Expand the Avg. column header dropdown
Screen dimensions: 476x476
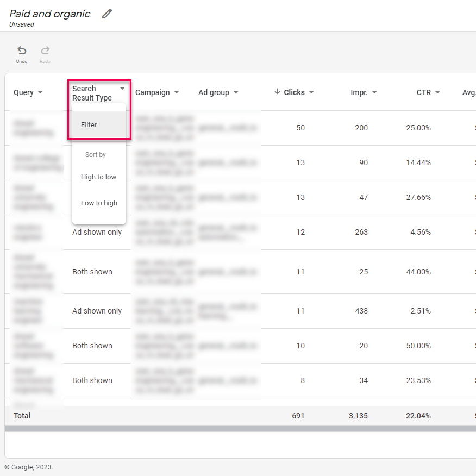click(471, 92)
